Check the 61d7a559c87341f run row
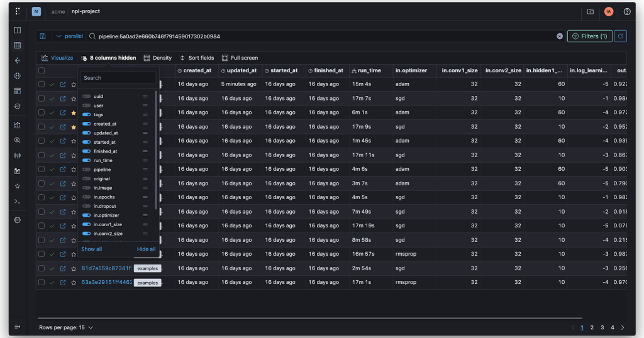Viewport: 644px width, 338px height. (42, 268)
